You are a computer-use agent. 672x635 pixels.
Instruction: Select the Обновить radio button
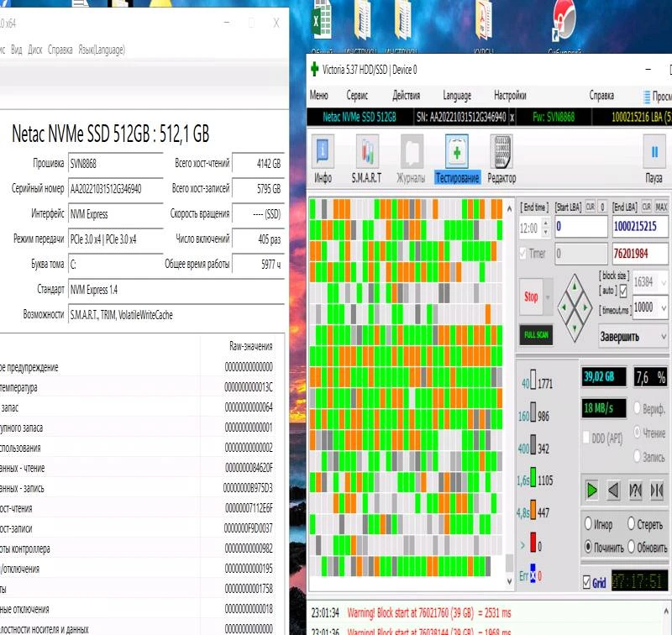point(631,547)
